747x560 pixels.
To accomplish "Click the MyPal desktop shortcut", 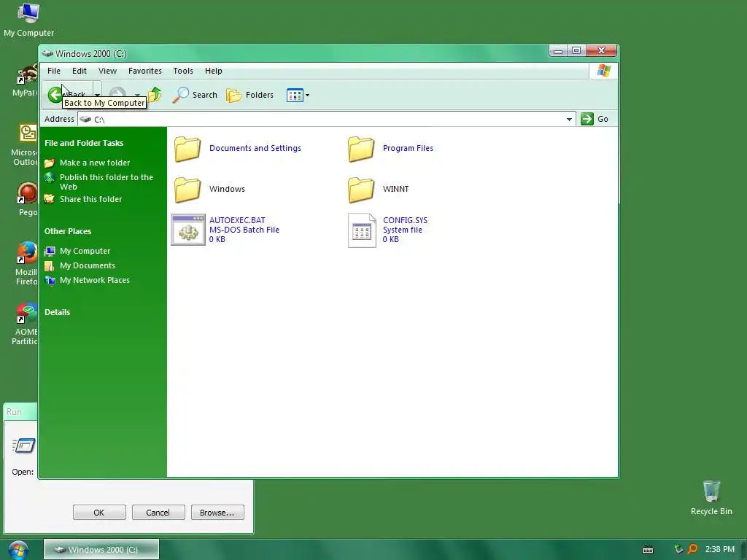I will coord(25,80).
